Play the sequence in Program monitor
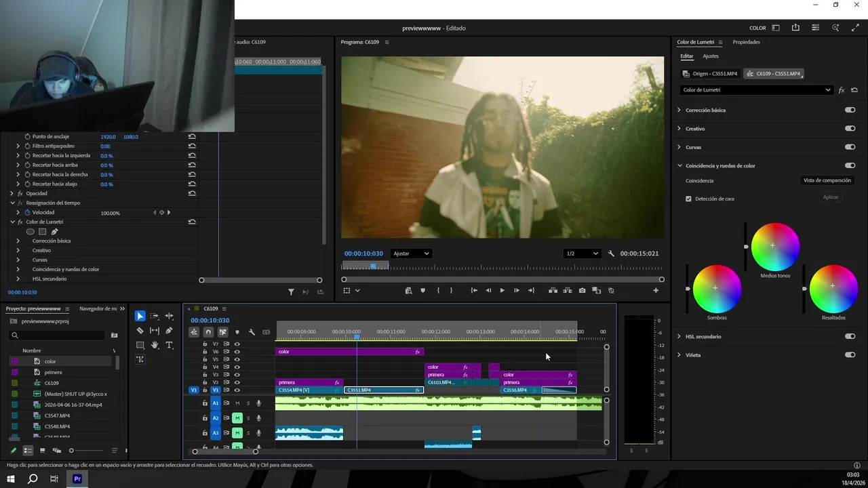 pos(502,291)
